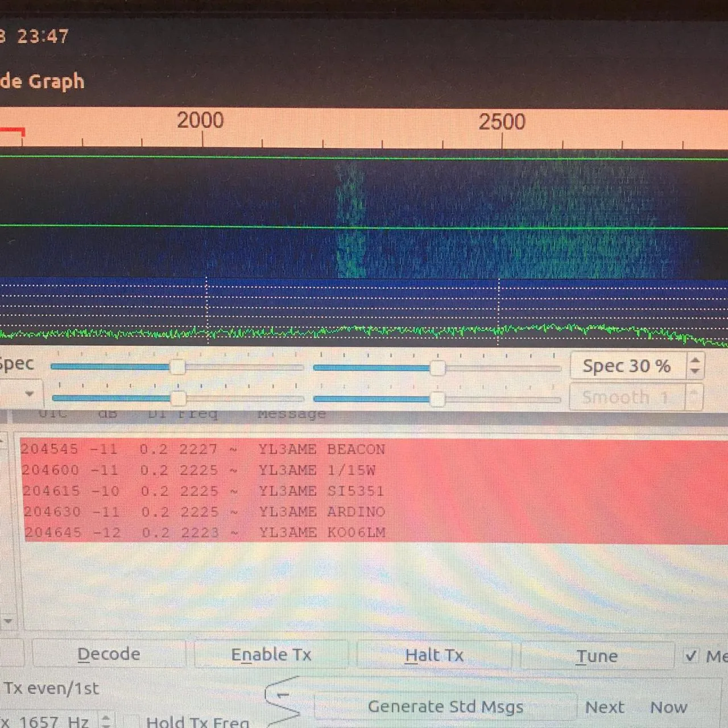Toggle the Hold Tx Freq checkbox
Image resolution: width=728 pixels, height=728 pixels.
pos(131,722)
